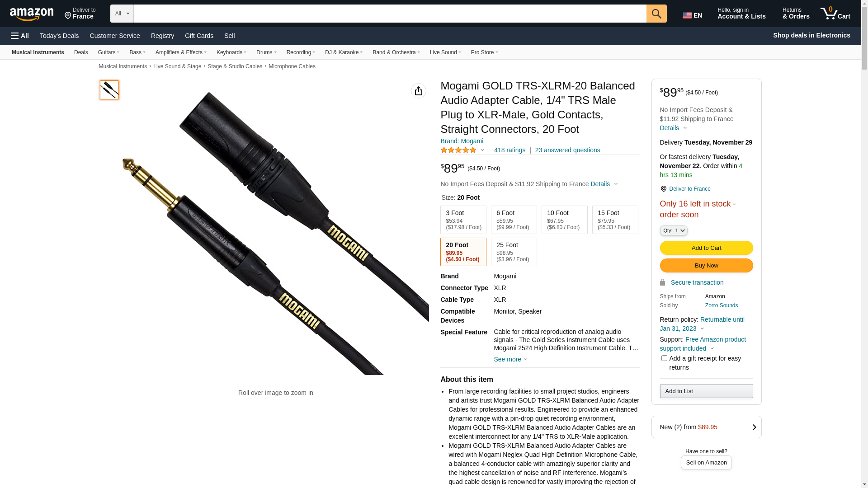Open the Guitars menu

[x=108, y=52]
